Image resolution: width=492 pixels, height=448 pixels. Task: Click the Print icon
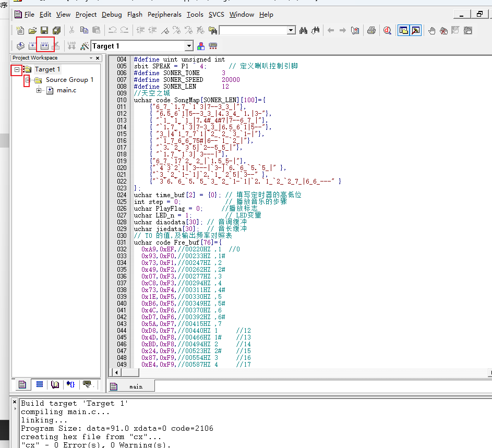[x=371, y=30]
